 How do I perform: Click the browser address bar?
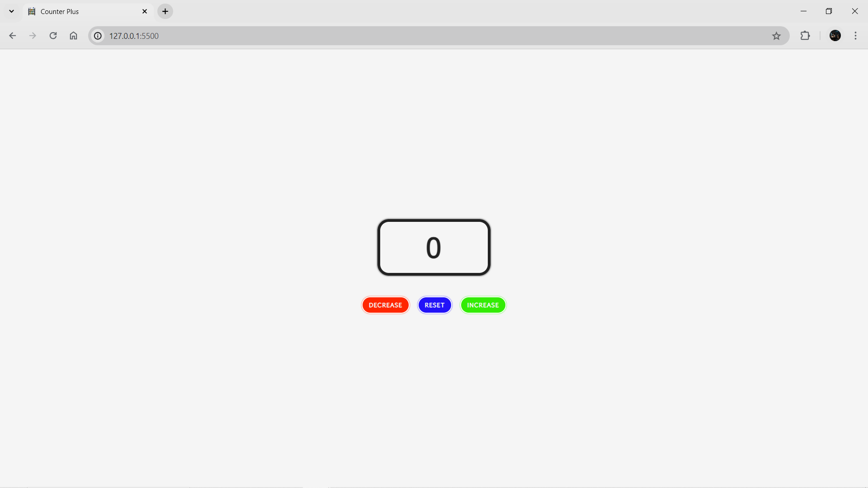click(434, 36)
